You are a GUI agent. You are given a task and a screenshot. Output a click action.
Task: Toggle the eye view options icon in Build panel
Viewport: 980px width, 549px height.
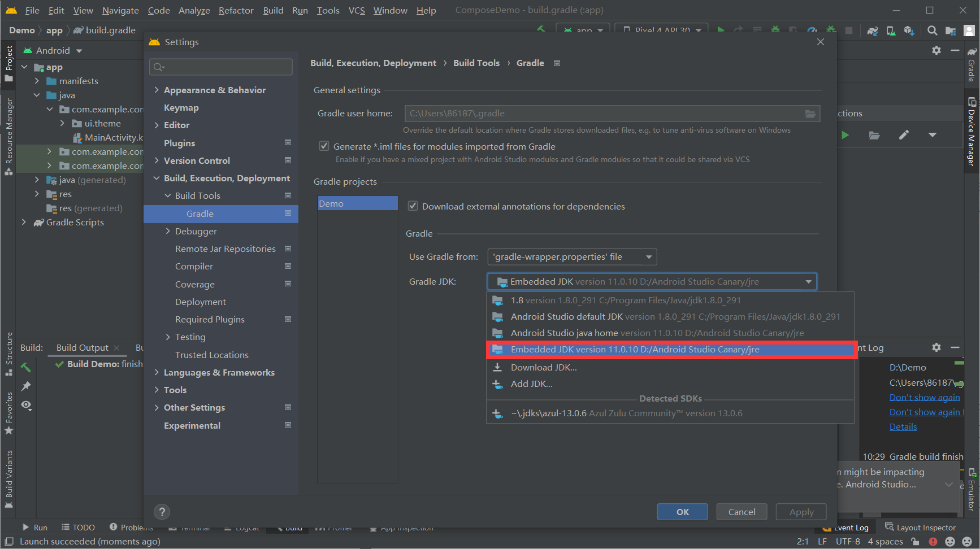[26, 405]
